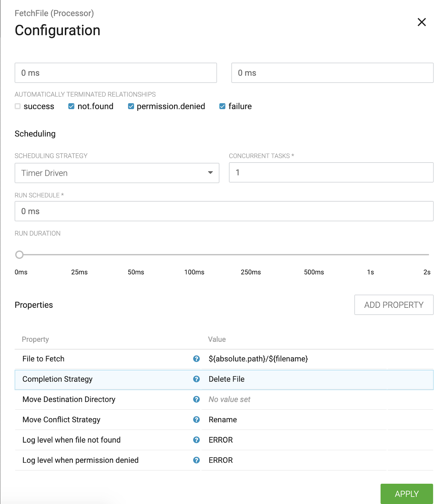This screenshot has height=504, width=437.
Task: Click the Add Property button
Action: (393, 305)
